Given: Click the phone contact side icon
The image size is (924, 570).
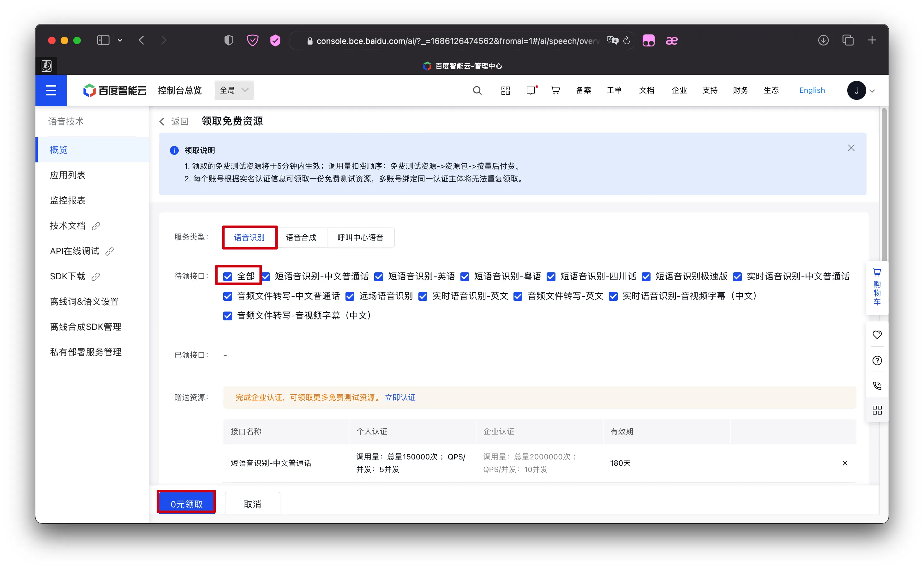Looking at the screenshot, I should pos(877,385).
